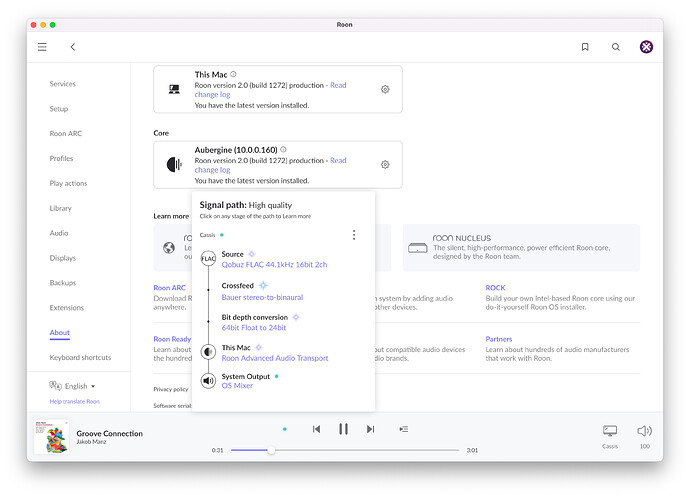690x497 pixels.
Task: Select Roon ARC in settings sidebar
Action: pyautogui.click(x=66, y=133)
